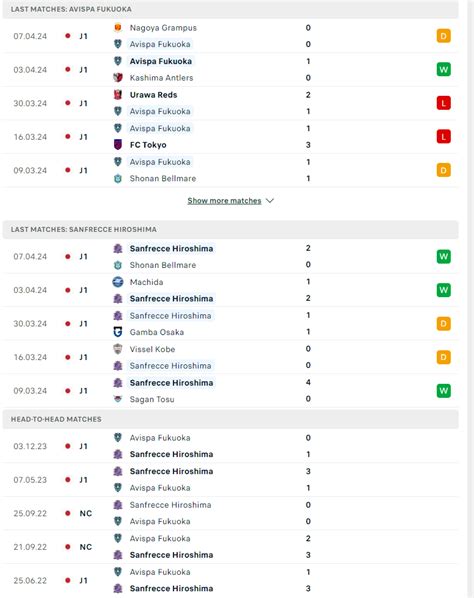
Task: Expand the Show more matches link
Action: click(x=224, y=201)
